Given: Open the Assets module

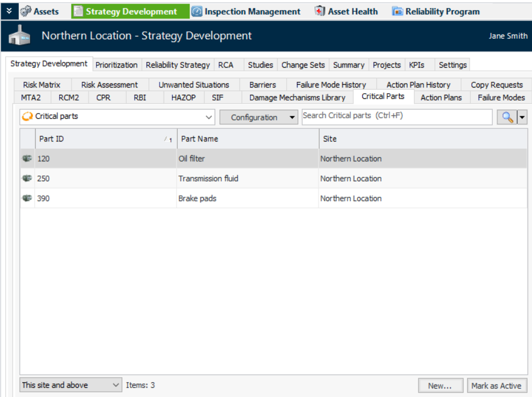Looking at the screenshot, I should (x=39, y=11).
